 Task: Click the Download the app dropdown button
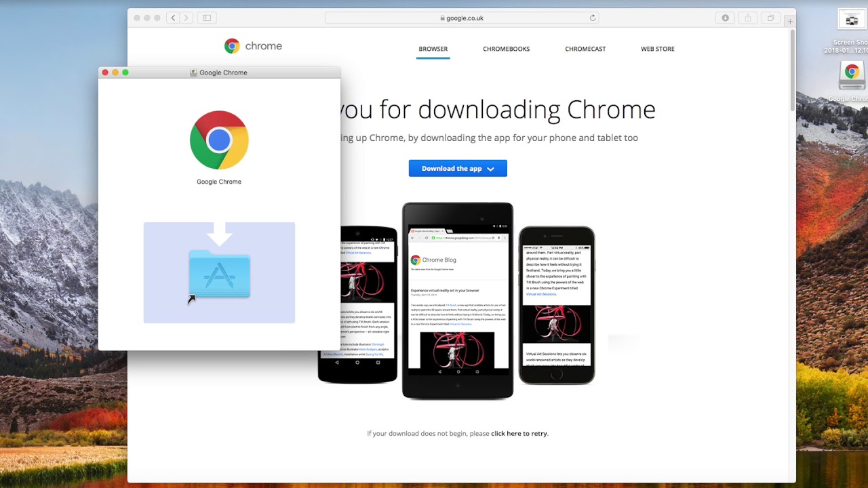tap(458, 168)
